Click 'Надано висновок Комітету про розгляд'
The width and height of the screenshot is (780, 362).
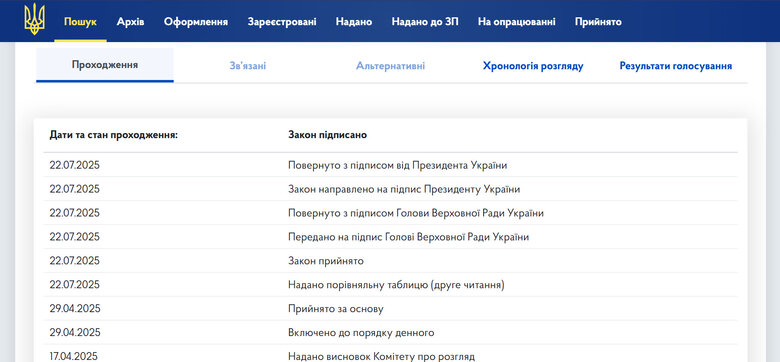382,356
